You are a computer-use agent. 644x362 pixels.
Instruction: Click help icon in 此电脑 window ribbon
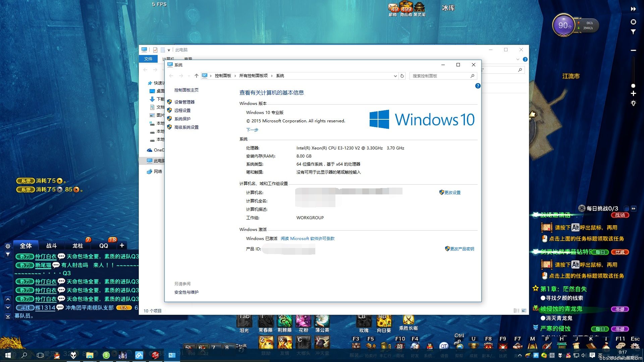click(525, 59)
